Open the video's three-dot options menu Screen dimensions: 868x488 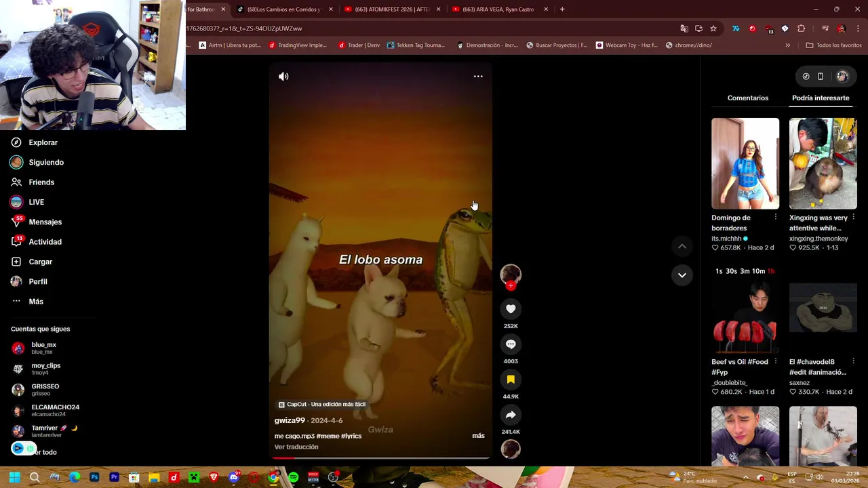(478, 77)
